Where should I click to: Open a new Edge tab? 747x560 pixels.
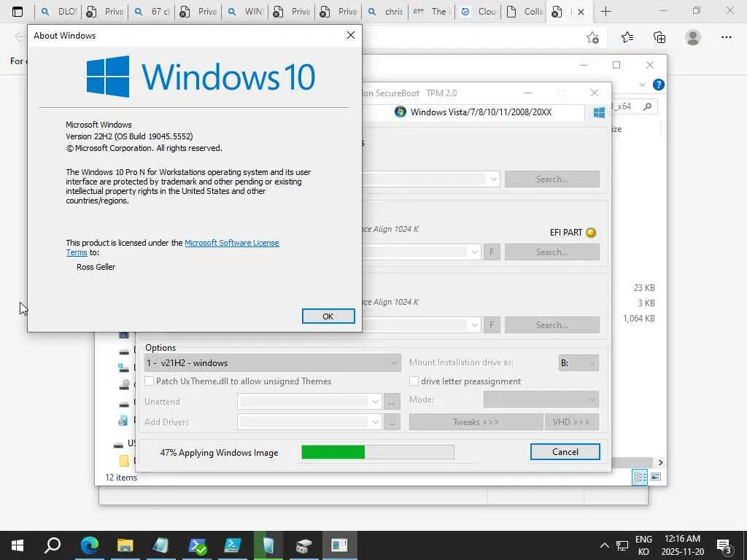coord(605,12)
